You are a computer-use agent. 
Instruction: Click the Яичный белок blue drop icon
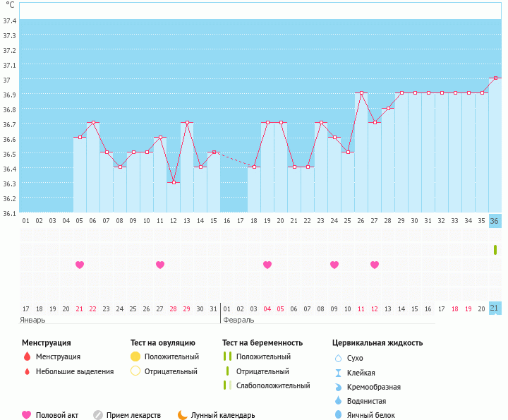click(338, 415)
